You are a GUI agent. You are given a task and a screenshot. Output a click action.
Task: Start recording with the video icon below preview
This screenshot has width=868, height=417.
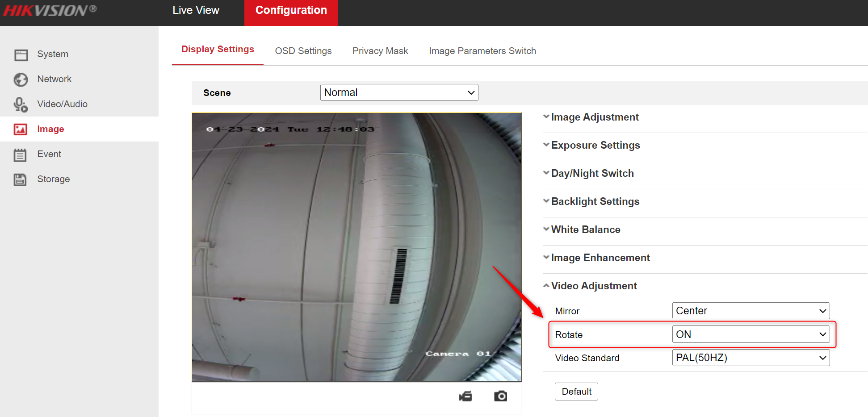click(465, 396)
